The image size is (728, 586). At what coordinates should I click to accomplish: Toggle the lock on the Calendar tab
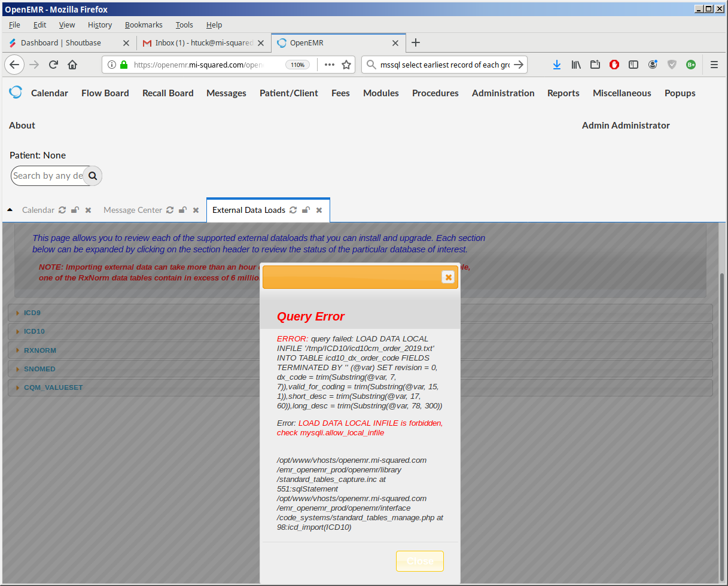click(x=75, y=210)
